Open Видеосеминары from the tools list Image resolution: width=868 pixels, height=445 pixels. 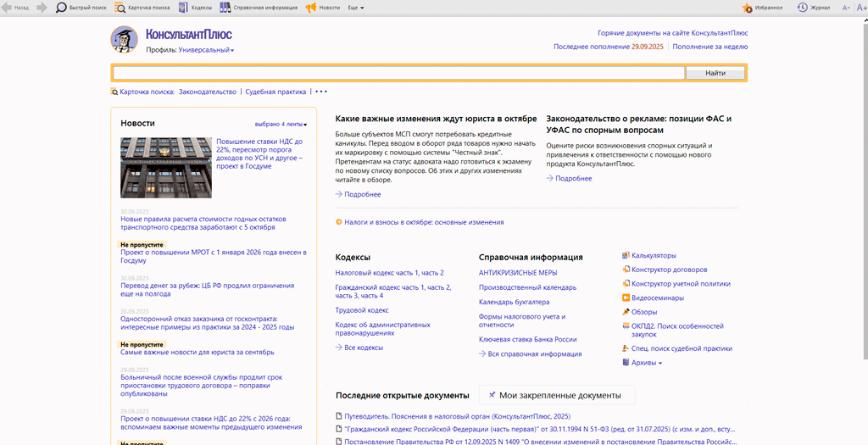(x=657, y=298)
